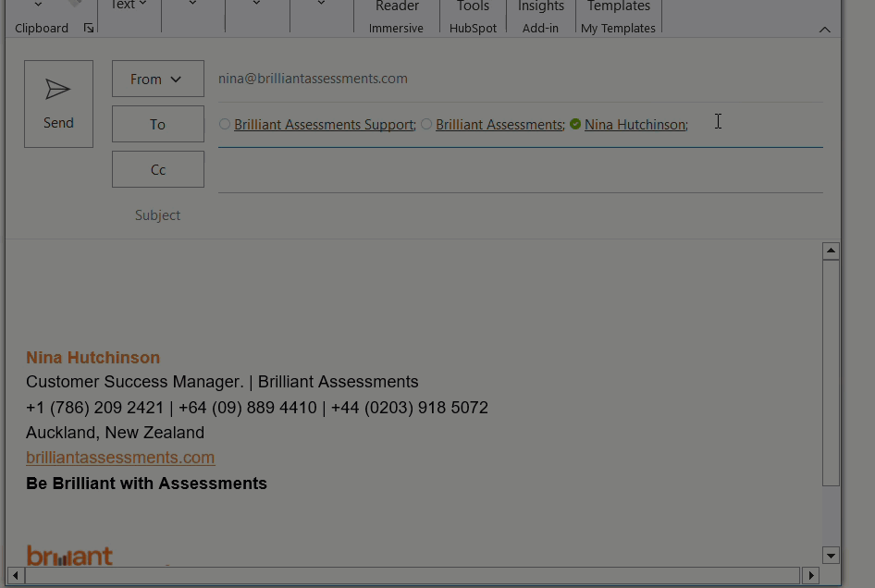Open the brilliantassessments.com signature link
The width and height of the screenshot is (875, 588).
[x=120, y=458]
